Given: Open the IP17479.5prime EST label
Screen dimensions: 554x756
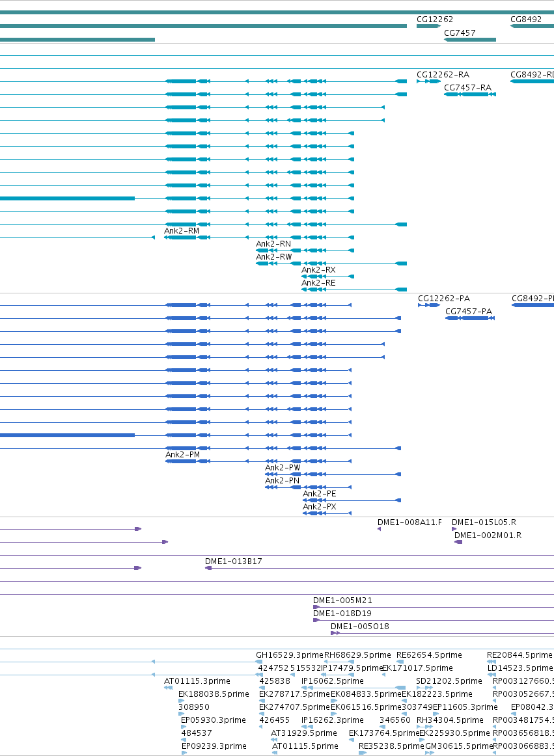Looking at the screenshot, I should (352, 668).
